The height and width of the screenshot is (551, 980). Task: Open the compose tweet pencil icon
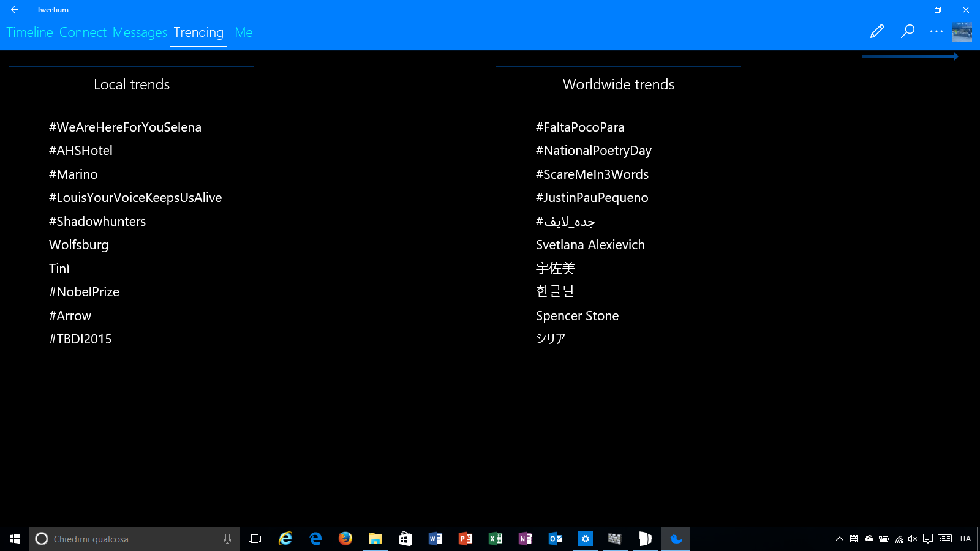click(x=877, y=31)
